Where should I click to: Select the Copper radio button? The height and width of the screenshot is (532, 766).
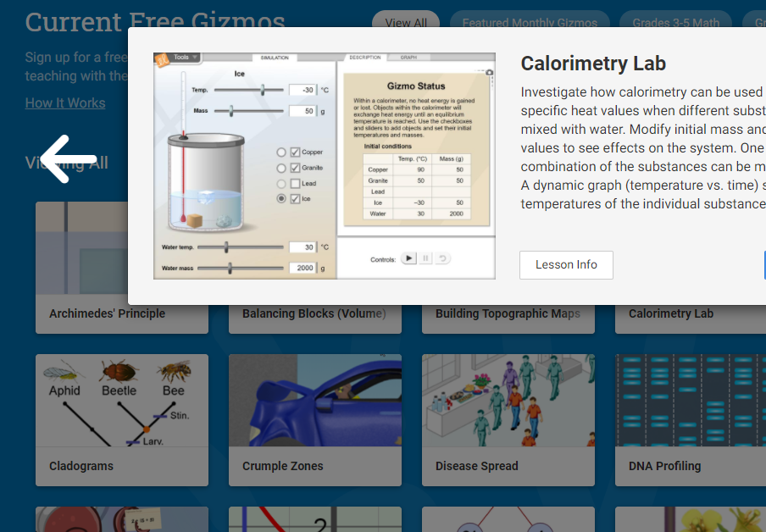pyautogui.click(x=281, y=152)
